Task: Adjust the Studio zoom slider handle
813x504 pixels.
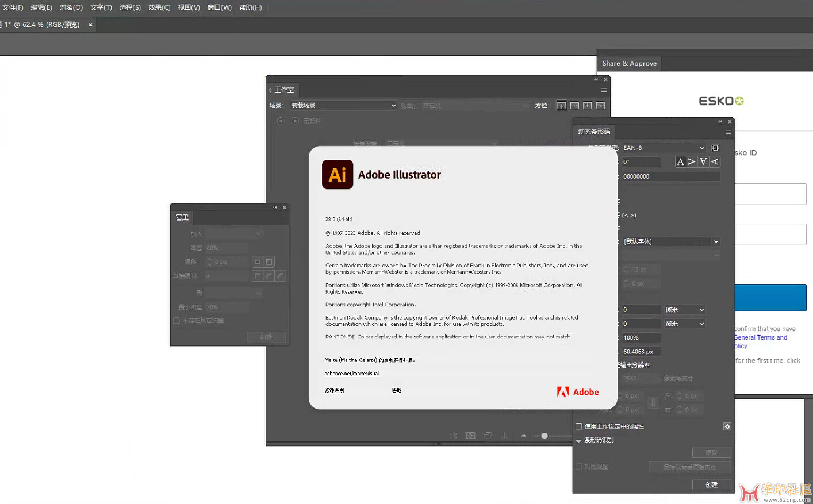Action: pyautogui.click(x=544, y=436)
